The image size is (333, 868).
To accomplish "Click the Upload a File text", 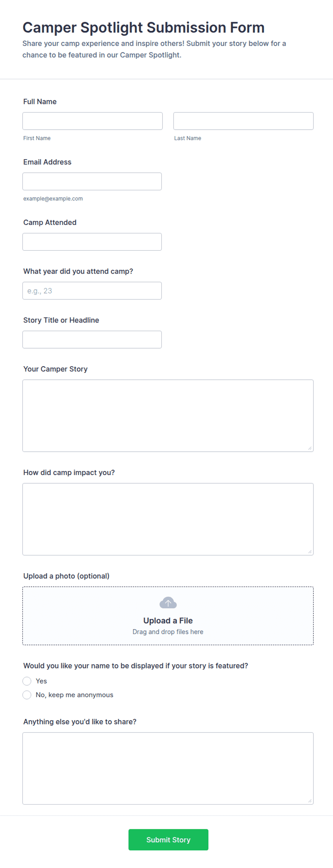I will coord(168,620).
